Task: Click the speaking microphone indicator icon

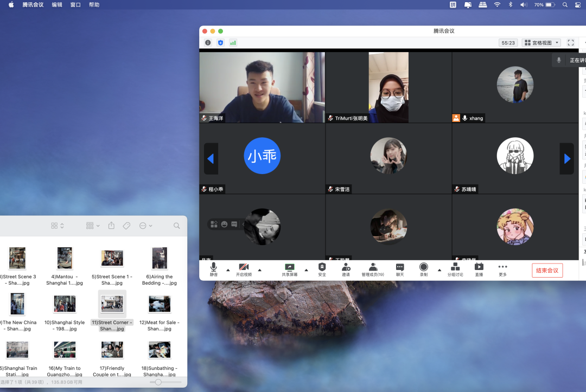Action: coord(559,60)
